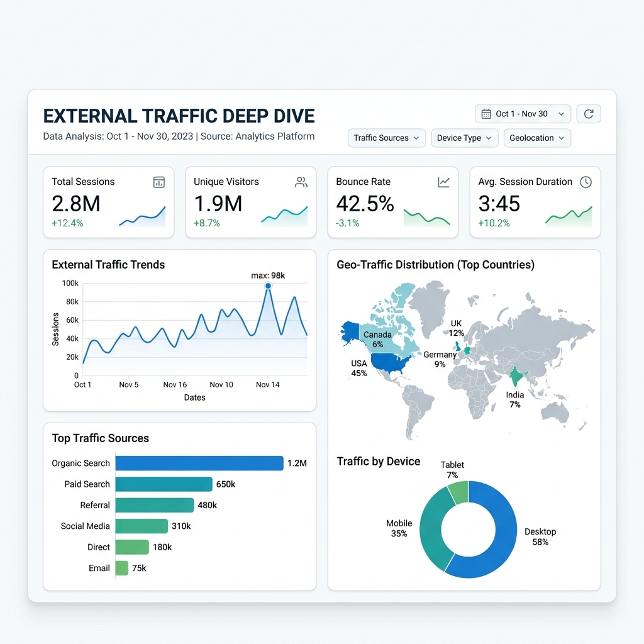Click the Direct traffic bar
This screenshot has width=644, height=644.
(x=132, y=547)
